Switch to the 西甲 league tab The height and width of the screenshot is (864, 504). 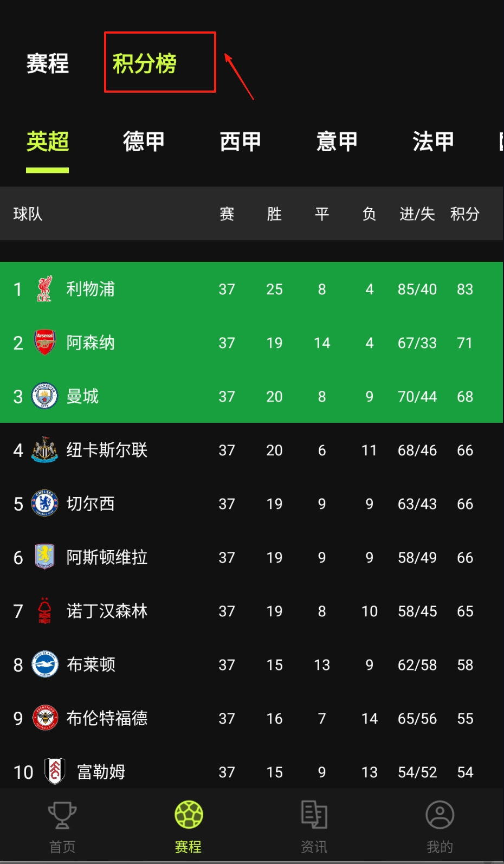240,141
